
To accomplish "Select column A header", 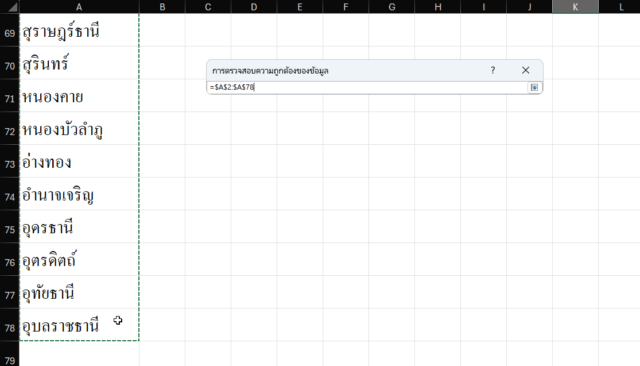I will (x=79, y=7).
